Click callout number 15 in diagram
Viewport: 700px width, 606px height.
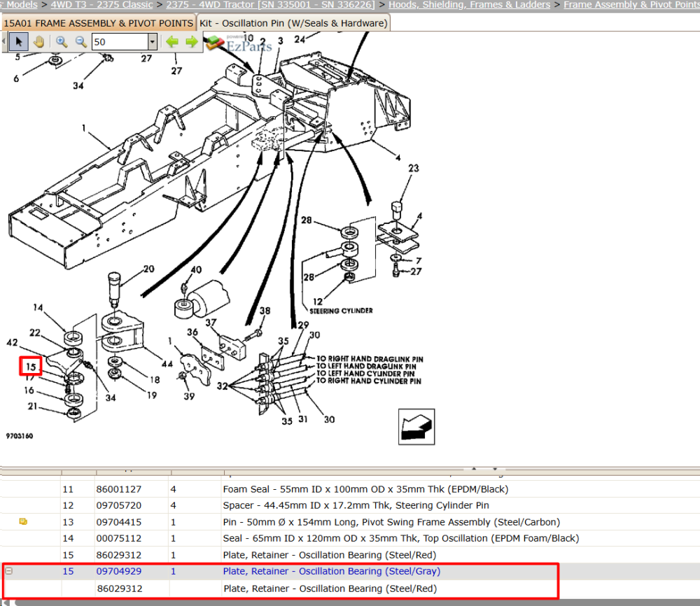click(31, 367)
